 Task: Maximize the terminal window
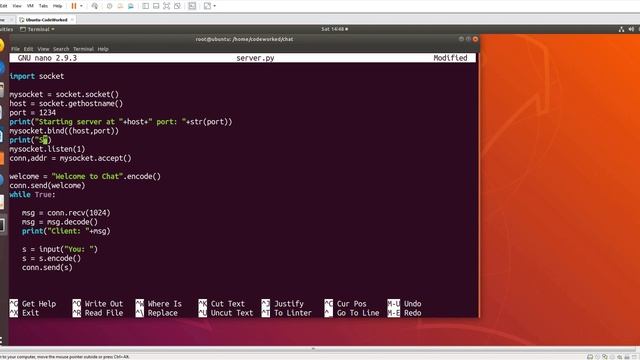pyautogui.click(x=468, y=39)
